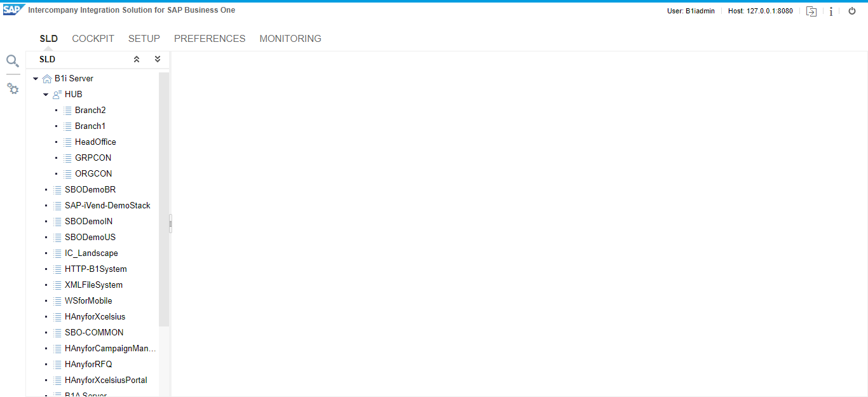
Task: Click the panel splitter handle
Action: coord(170,224)
